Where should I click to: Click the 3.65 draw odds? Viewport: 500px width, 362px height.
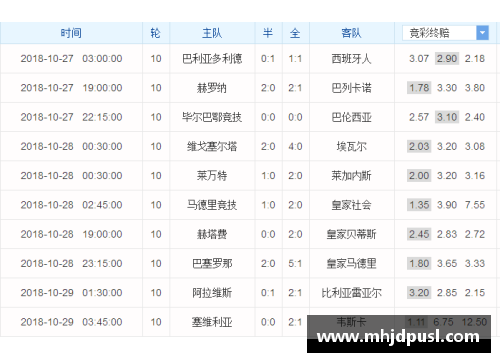[x=447, y=264]
